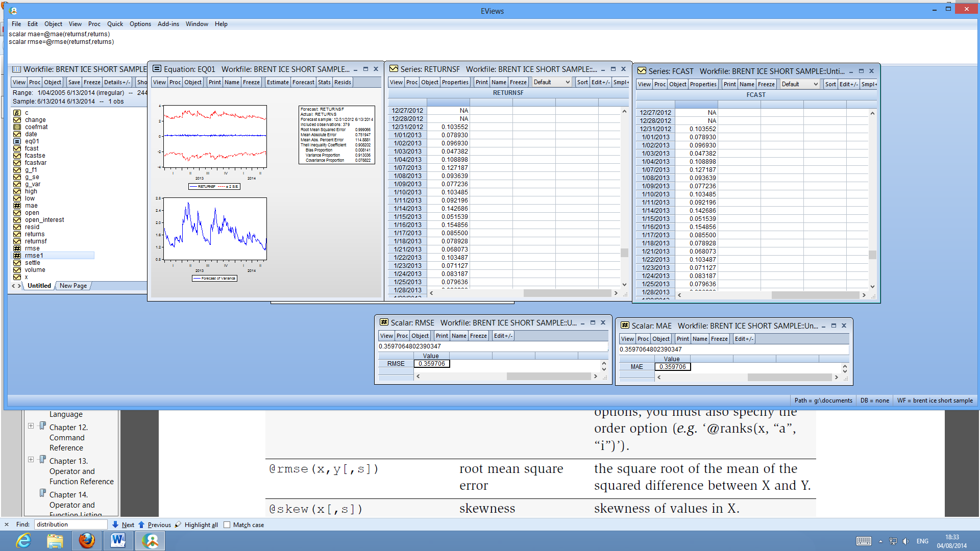Switch to the New Page tab
Image resolution: width=980 pixels, height=551 pixels.
(72, 286)
